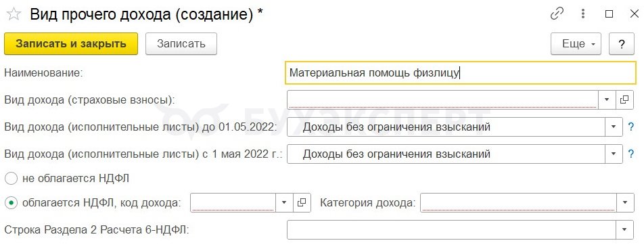Add form to favorites with star icon
The height and width of the screenshot is (245, 644).
point(14,14)
